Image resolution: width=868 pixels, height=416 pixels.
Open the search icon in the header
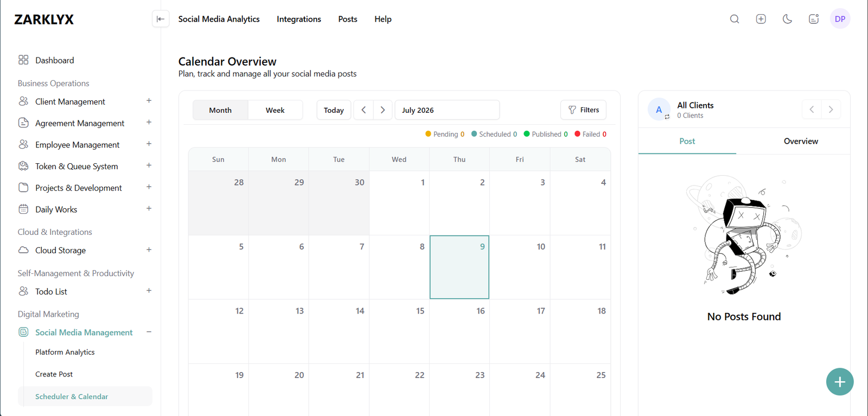(735, 19)
